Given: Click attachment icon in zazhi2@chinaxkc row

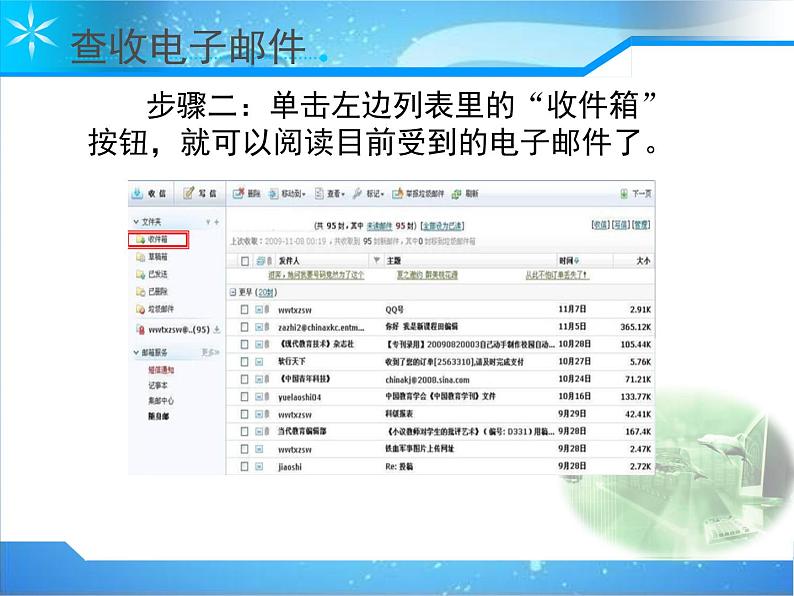Looking at the screenshot, I should click(267, 327).
